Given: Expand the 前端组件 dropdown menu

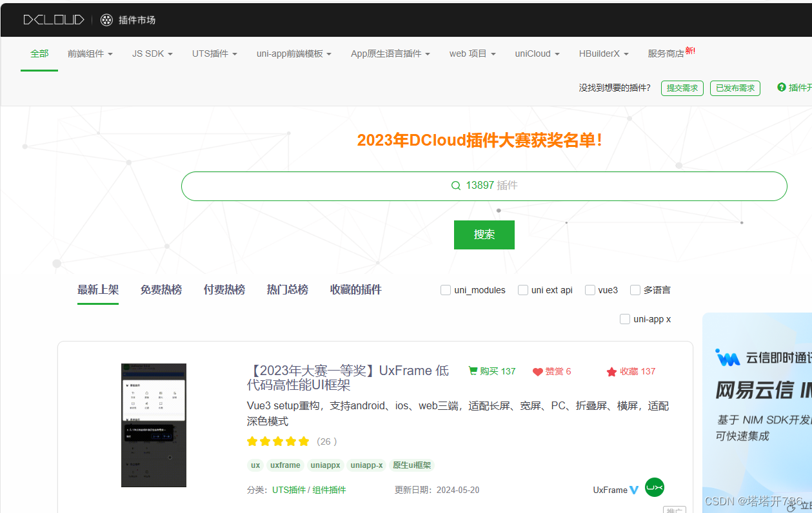Looking at the screenshot, I should point(90,54).
